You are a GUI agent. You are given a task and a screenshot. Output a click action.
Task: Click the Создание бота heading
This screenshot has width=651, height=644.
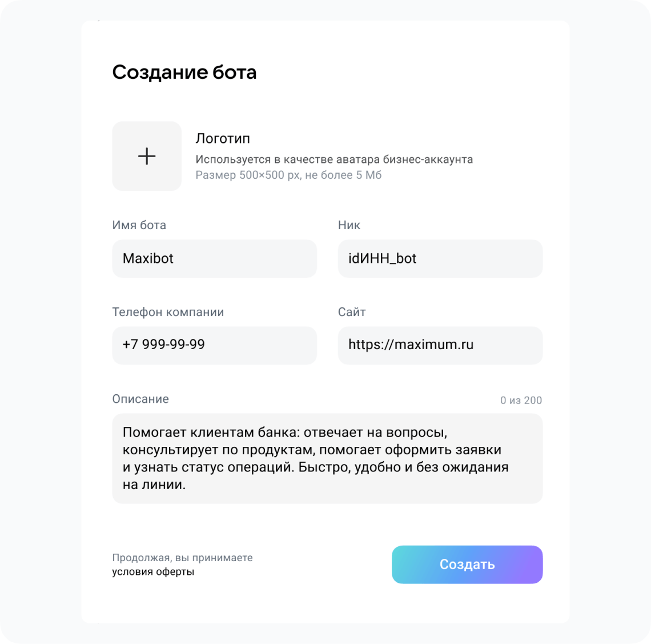pyautogui.click(x=184, y=72)
